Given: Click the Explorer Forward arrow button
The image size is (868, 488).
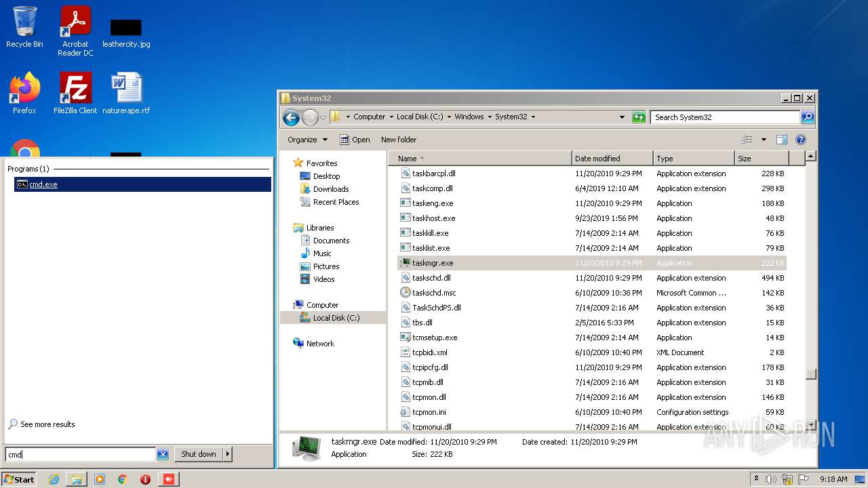Looking at the screenshot, I should tap(310, 117).
